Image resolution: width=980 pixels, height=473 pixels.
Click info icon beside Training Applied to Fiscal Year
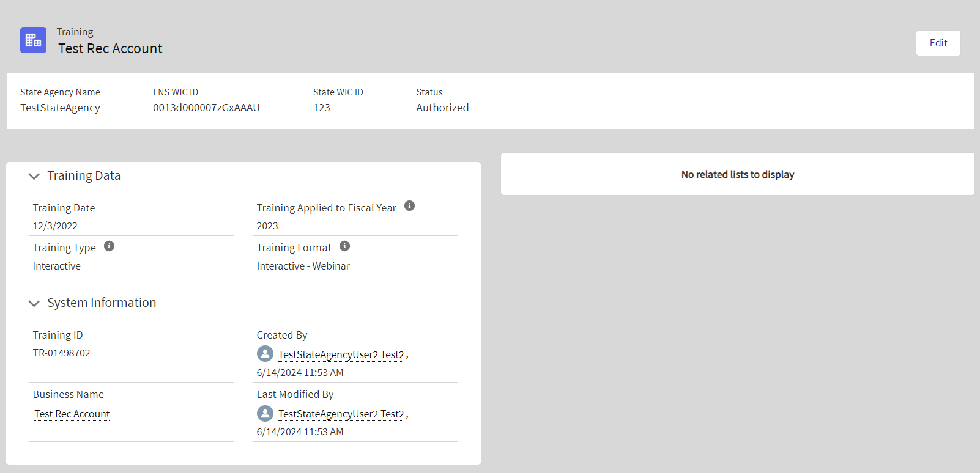pyautogui.click(x=410, y=206)
